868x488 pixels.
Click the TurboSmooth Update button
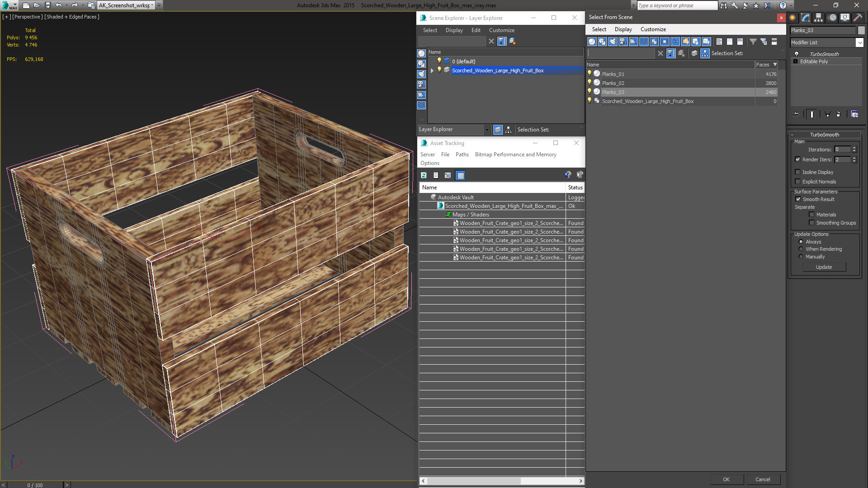[x=824, y=267]
